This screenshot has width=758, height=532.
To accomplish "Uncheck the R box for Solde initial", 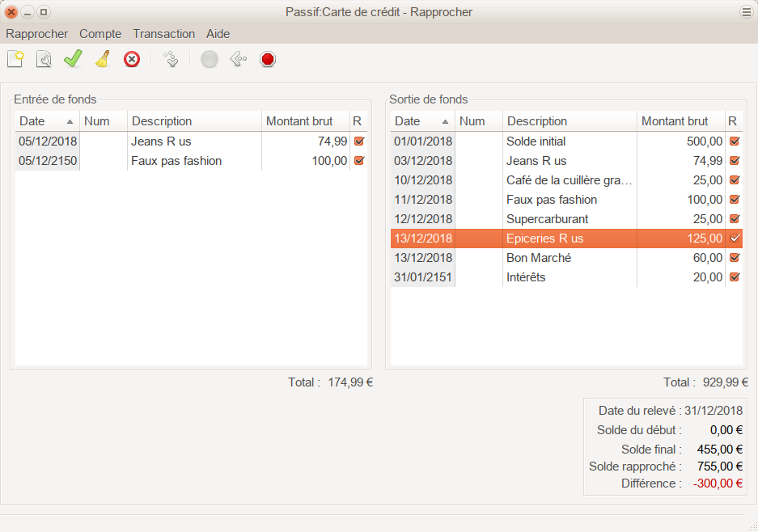I will coord(735,141).
